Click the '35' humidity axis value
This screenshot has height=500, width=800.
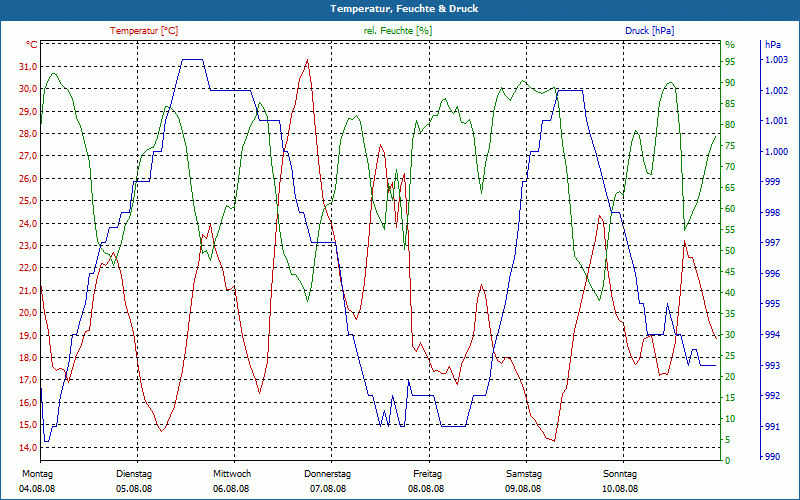point(730,313)
